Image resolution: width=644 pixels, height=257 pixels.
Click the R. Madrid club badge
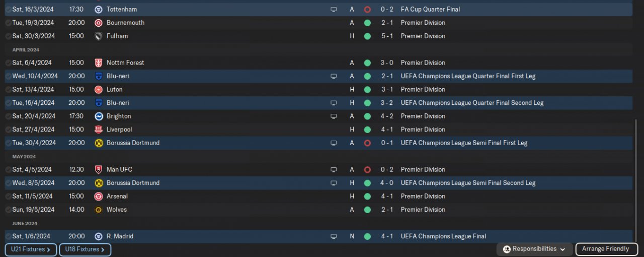click(x=99, y=236)
